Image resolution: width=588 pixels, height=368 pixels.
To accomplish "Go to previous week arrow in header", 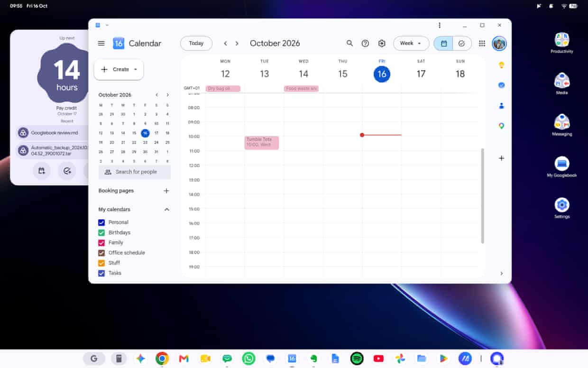I will click(225, 43).
